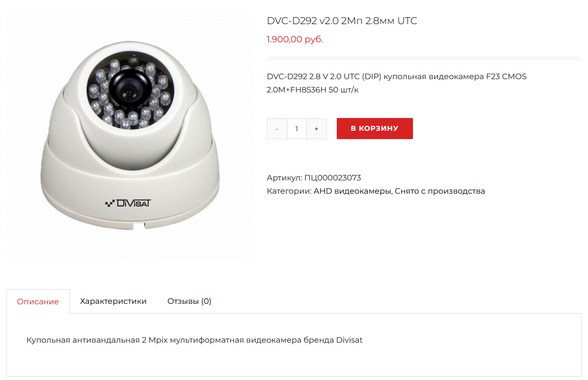Image resolution: width=588 pixels, height=380 pixels.
Task: Click the Категории label
Action: coord(289,191)
